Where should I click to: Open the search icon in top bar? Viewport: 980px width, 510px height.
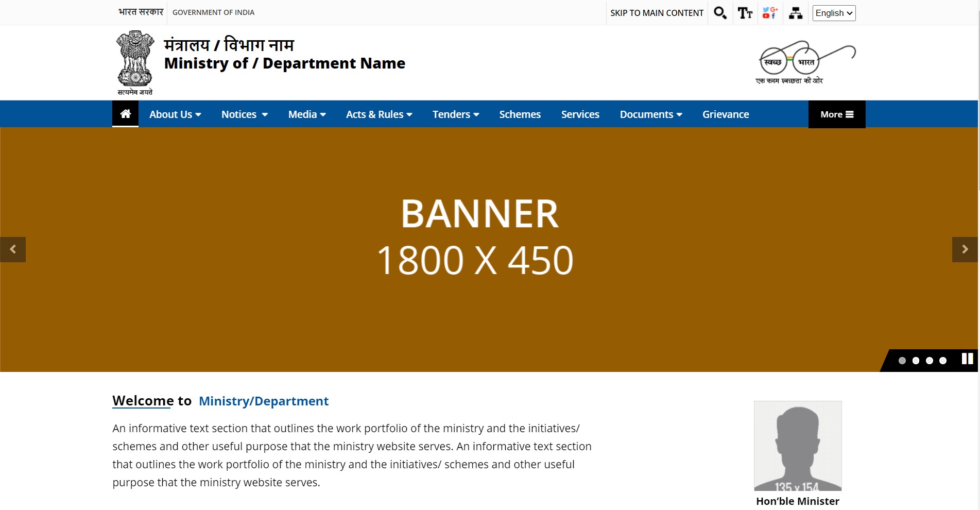point(720,13)
